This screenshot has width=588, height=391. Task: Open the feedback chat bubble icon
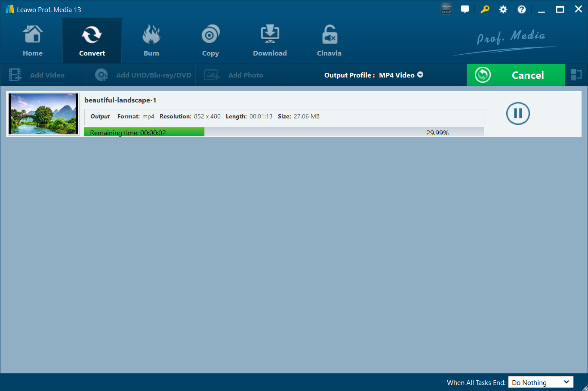(x=465, y=9)
